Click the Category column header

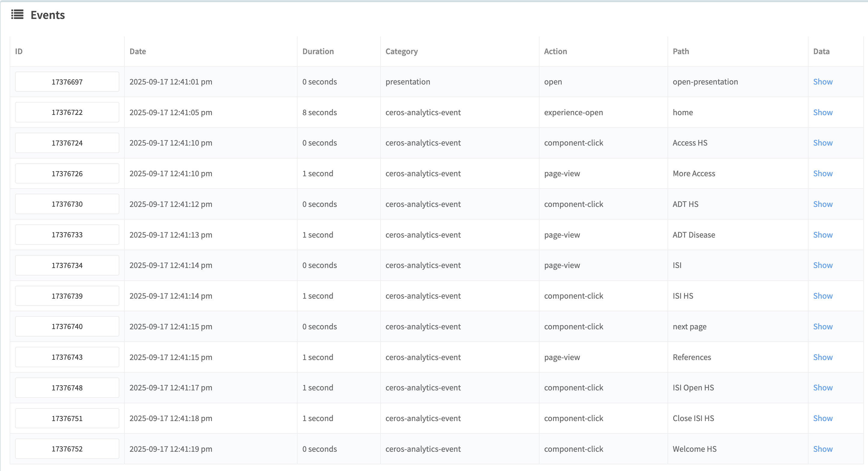(x=401, y=51)
